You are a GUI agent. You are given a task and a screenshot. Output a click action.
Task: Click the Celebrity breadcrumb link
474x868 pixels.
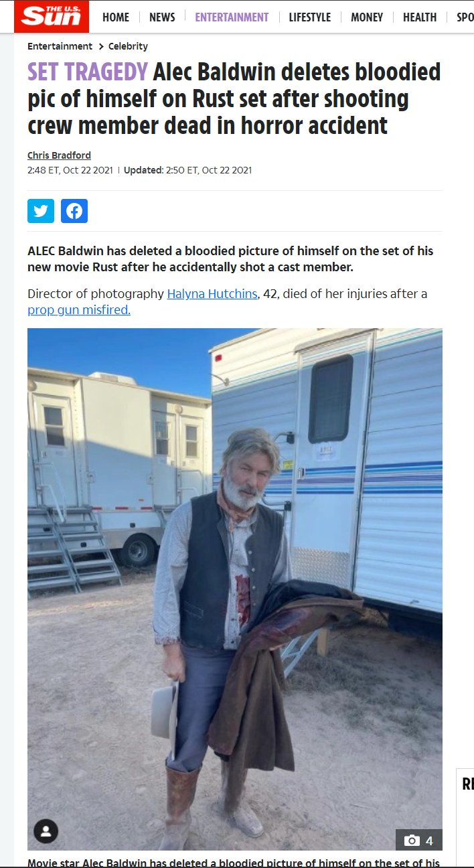click(128, 46)
